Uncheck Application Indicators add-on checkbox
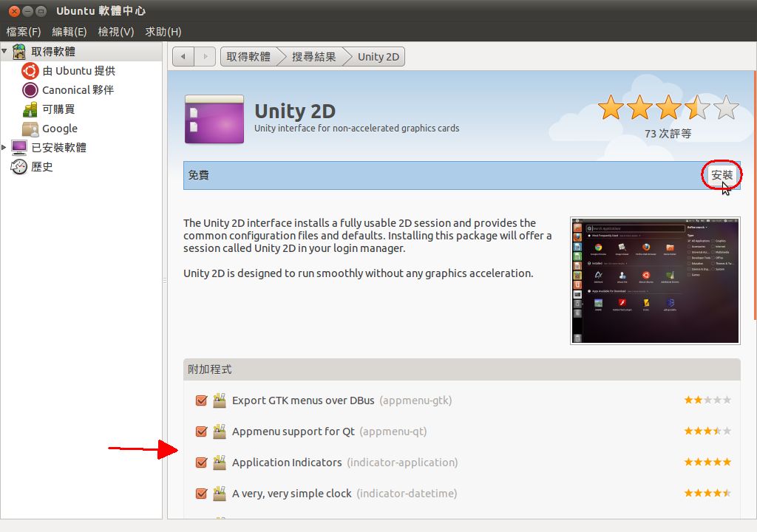757x532 pixels. (201, 463)
